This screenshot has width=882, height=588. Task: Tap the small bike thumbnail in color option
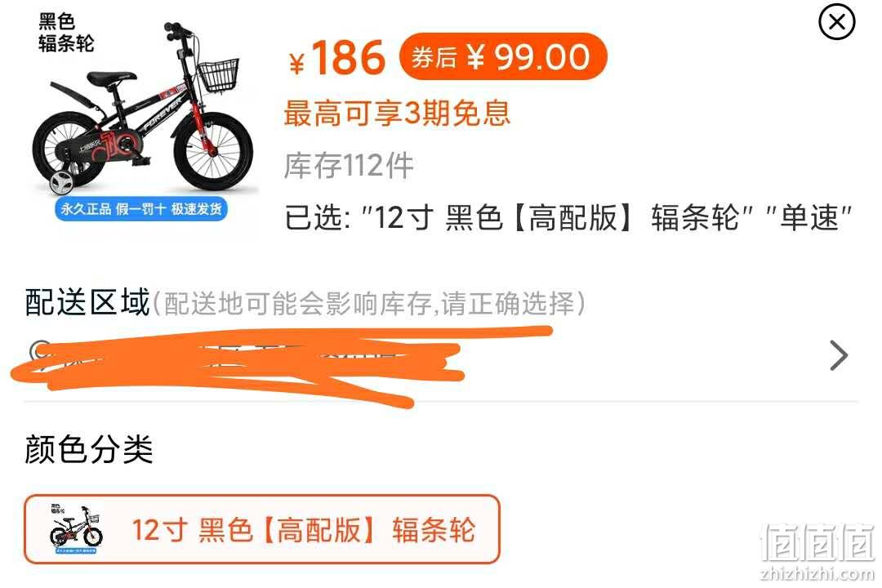coord(76,528)
